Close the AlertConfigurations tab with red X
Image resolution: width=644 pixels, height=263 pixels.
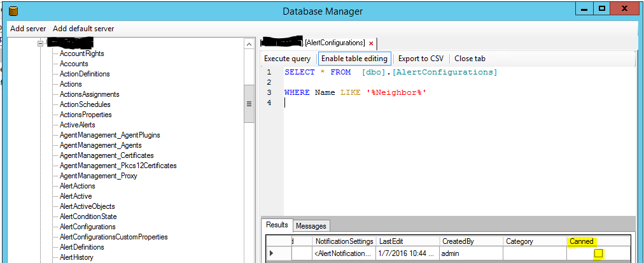(x=371, y=43)
